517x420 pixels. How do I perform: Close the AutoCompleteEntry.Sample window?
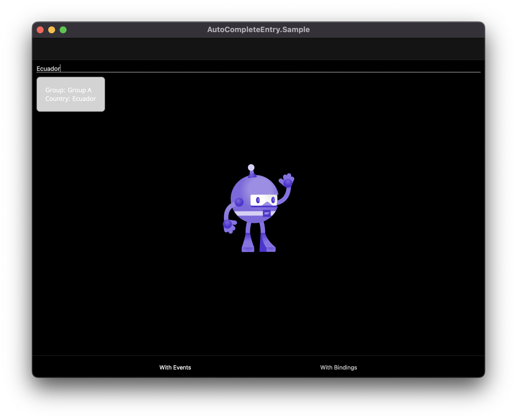click(40, 30)
